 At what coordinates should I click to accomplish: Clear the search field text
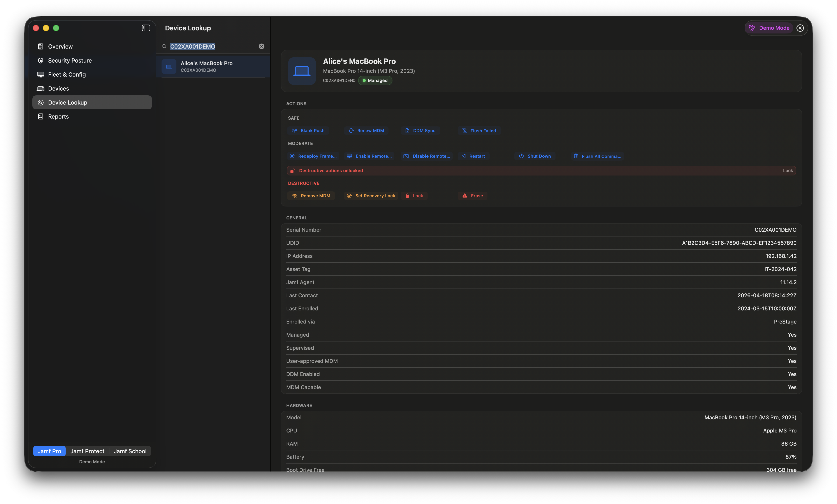(x=261, y=47)
